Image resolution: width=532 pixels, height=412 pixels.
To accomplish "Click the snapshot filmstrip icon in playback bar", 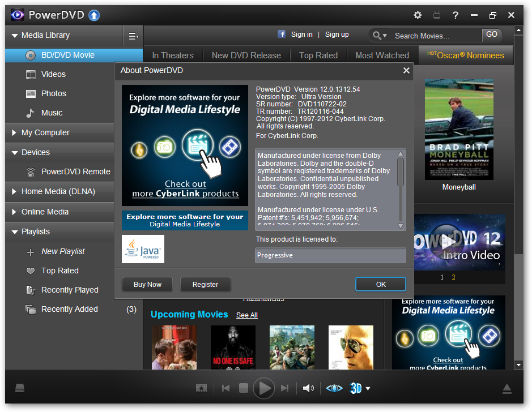I will click(201, 388).
